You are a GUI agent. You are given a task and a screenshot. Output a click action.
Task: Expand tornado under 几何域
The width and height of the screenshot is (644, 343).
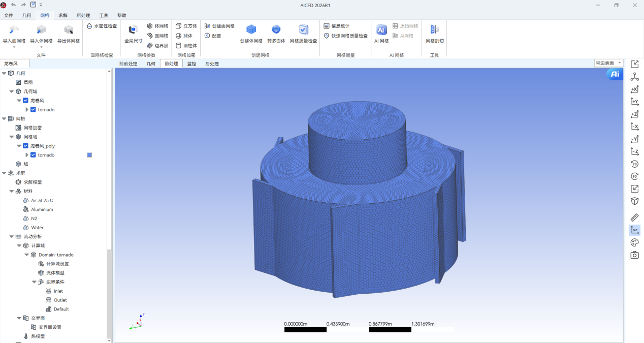point(27,110)
